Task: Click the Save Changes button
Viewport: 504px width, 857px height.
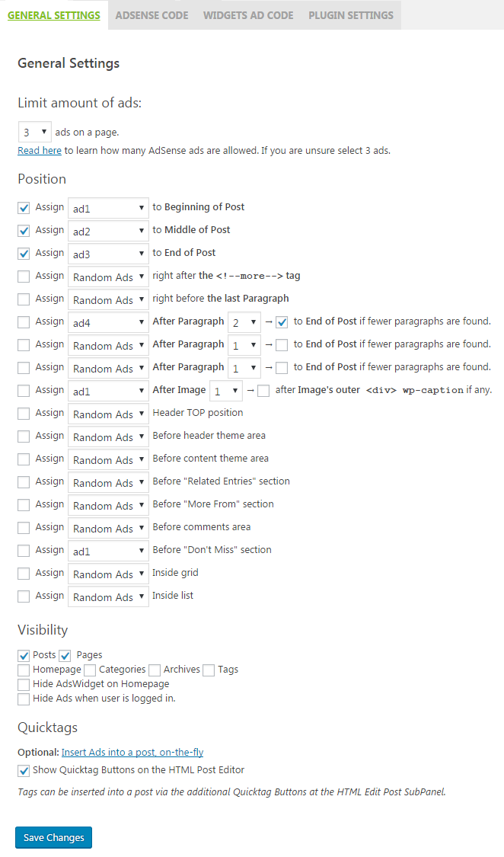Action: [53, 837]
